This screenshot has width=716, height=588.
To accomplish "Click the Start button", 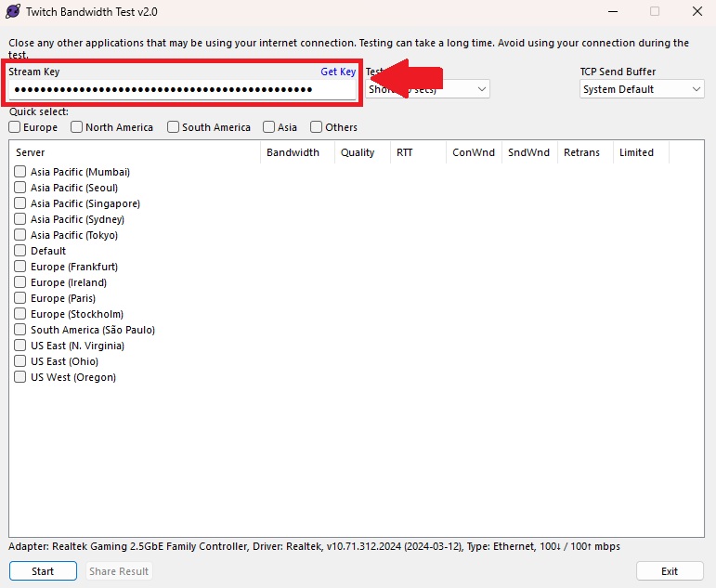I will (x=43, y=571).
